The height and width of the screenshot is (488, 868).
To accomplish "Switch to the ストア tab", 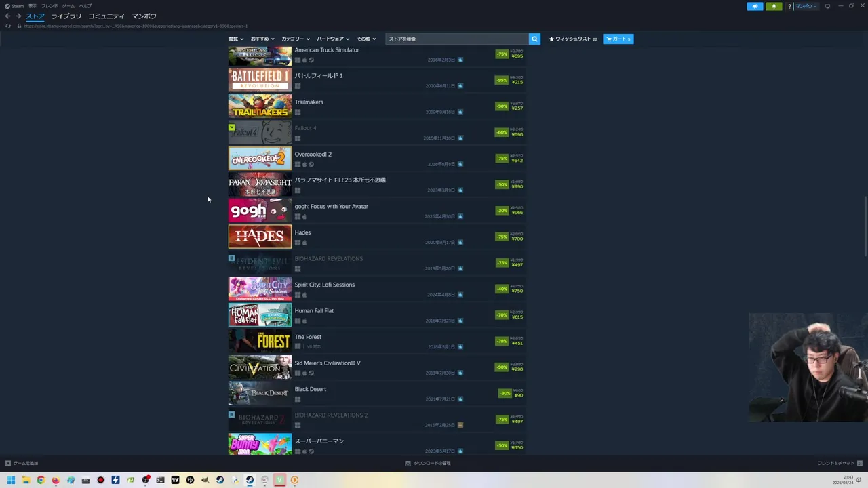I will pyautogui.click(x=35, y=16).
